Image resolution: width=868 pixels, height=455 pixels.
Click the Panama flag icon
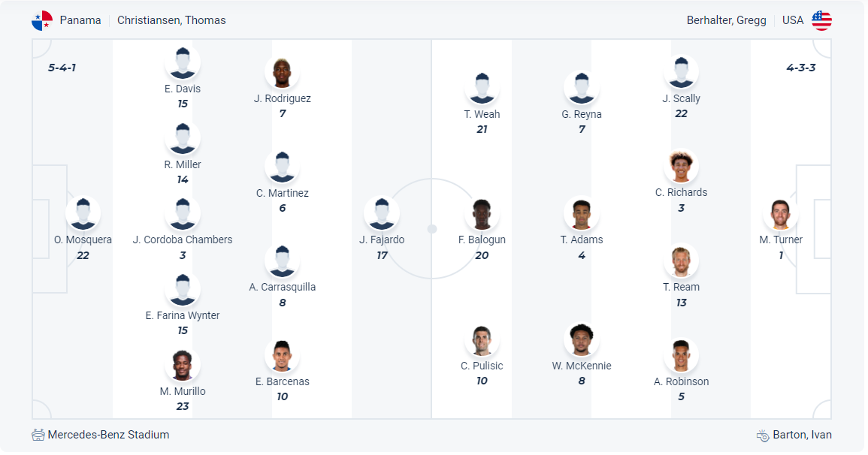42,21
